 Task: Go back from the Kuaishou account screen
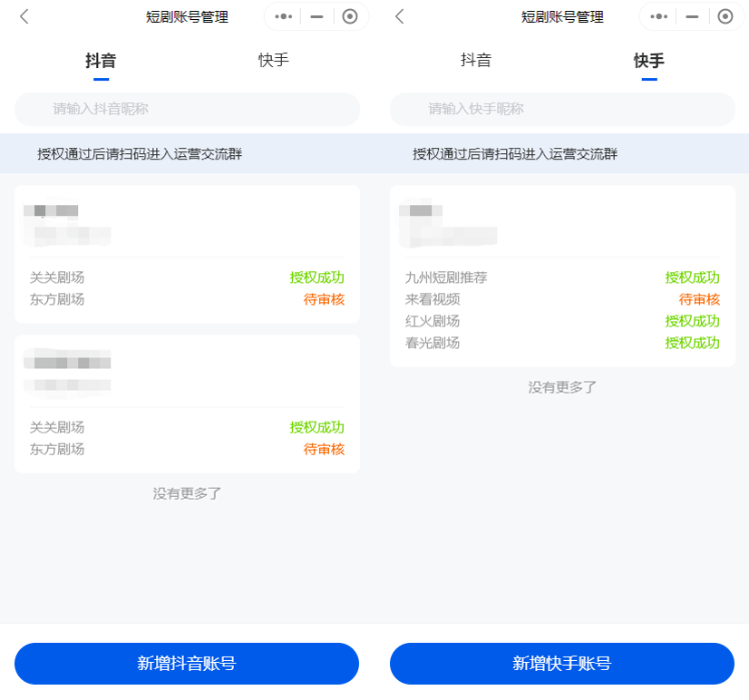(400, 16)
